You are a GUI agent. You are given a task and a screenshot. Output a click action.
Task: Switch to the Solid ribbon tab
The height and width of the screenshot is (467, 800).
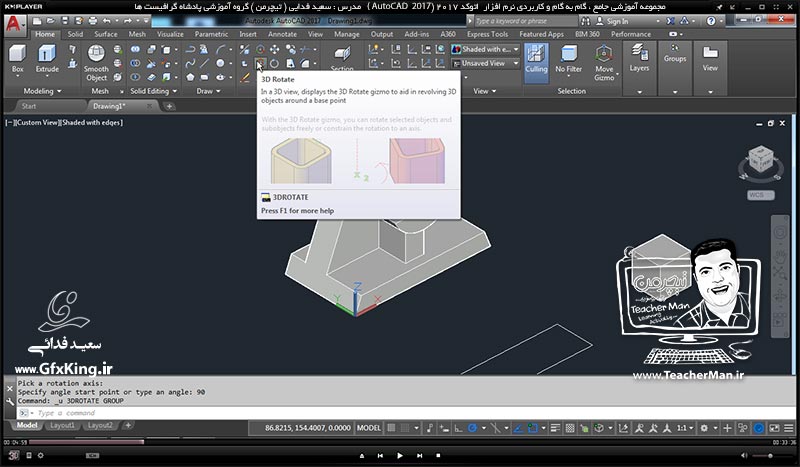tap(75, 34)
